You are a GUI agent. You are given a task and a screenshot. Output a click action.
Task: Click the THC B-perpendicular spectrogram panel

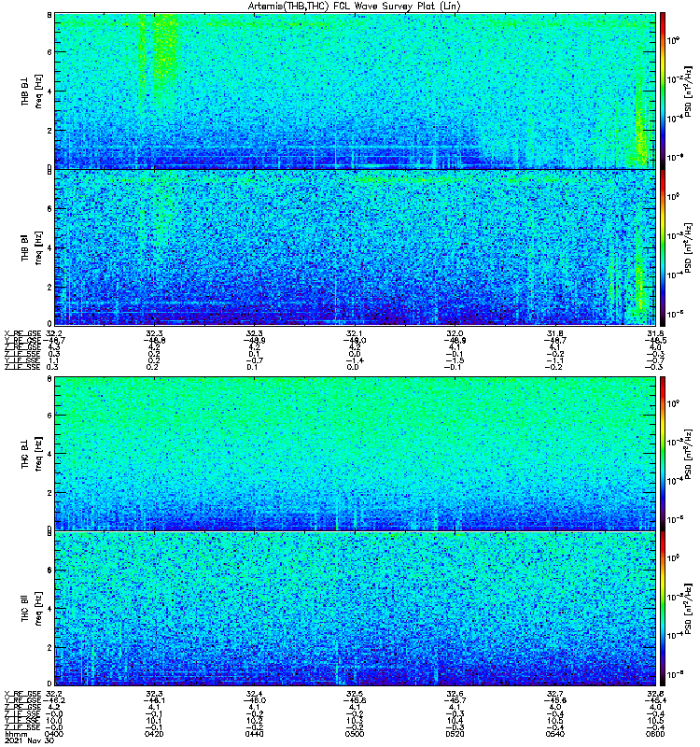pos(355,454)
